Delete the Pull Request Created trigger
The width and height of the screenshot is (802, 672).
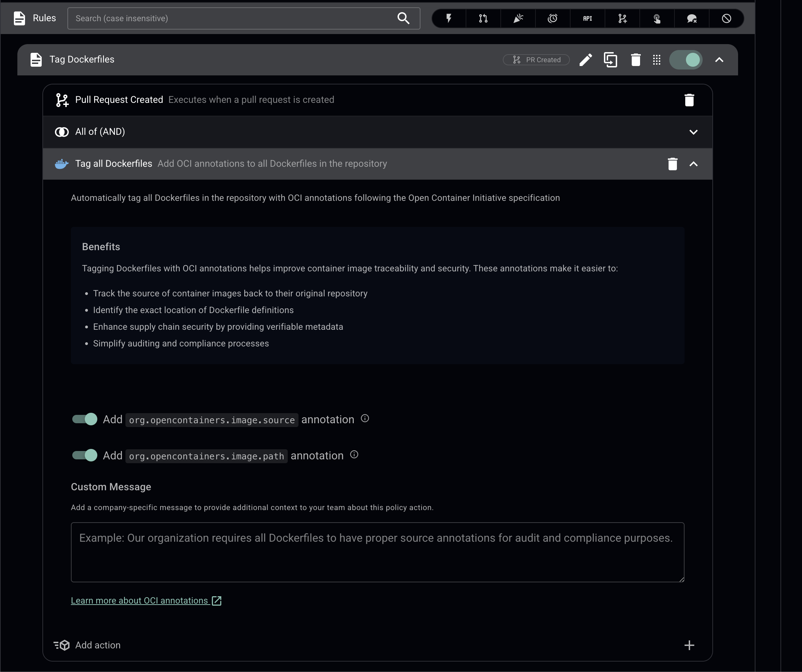click(689, 100)
